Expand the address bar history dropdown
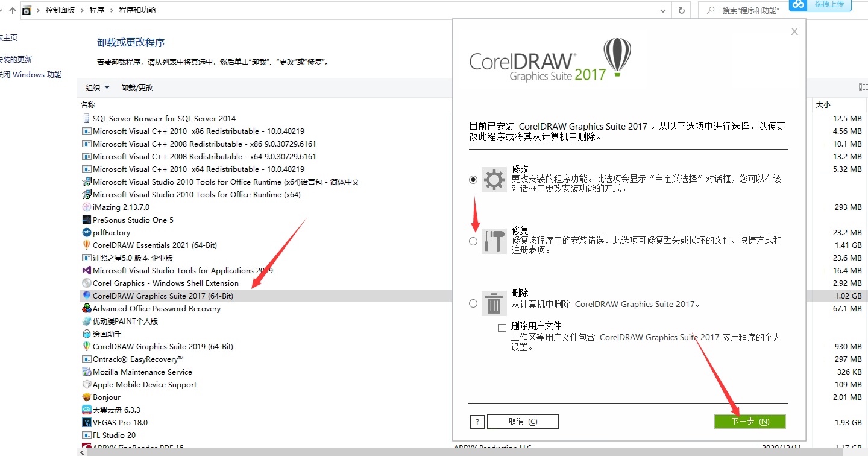This screenshot has height=456, width=868. point(663,10)
